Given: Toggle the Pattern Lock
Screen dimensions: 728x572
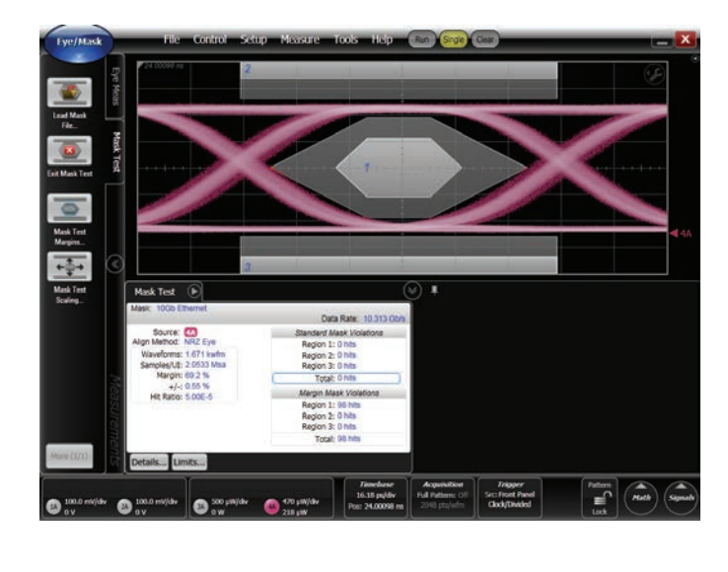Looking at the screenshot, I should coord(600,499).
